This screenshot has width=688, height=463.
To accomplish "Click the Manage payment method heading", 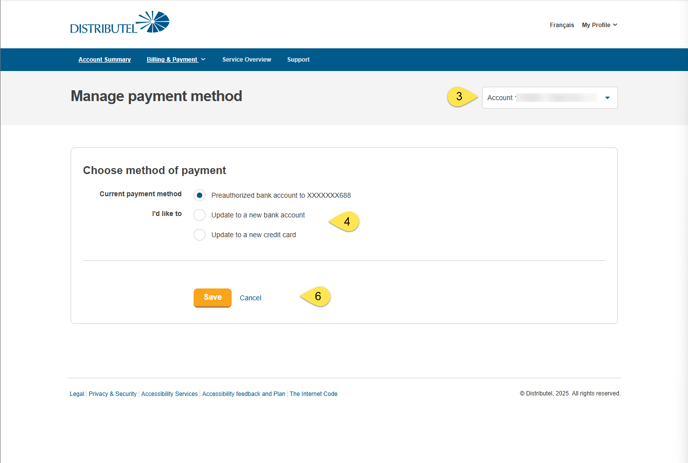I will click(x=156, y=96).
